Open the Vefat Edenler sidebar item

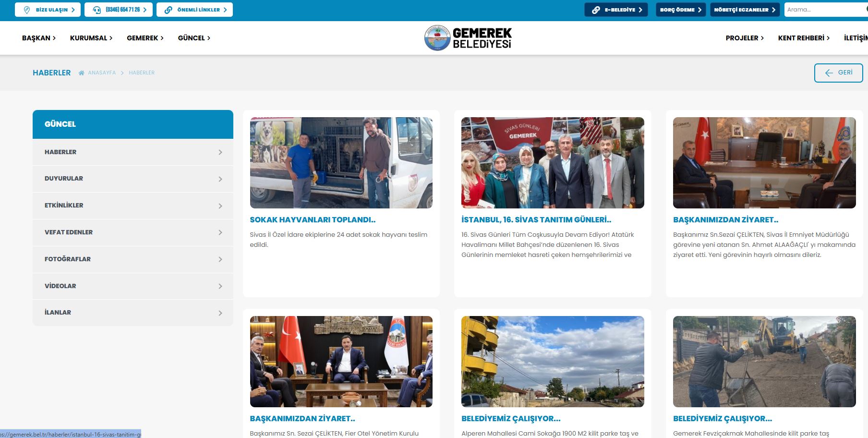tap(69, 232)
